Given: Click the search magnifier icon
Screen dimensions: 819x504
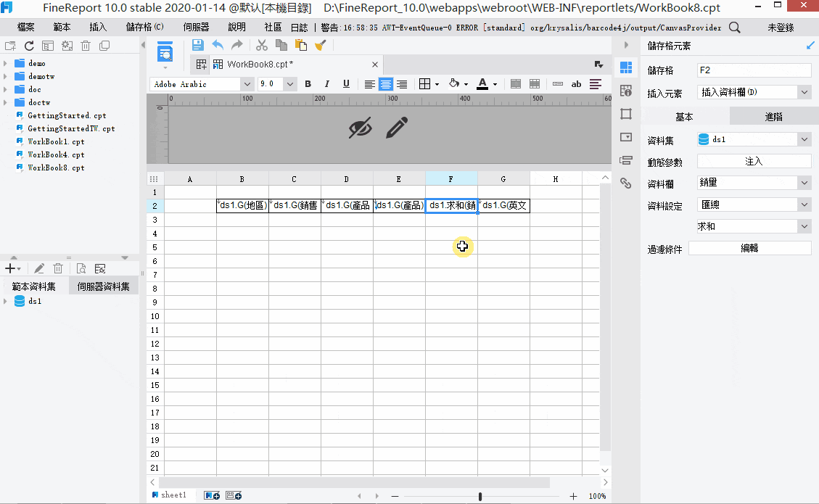Looking at the screenshot, I should pos(734,27).
